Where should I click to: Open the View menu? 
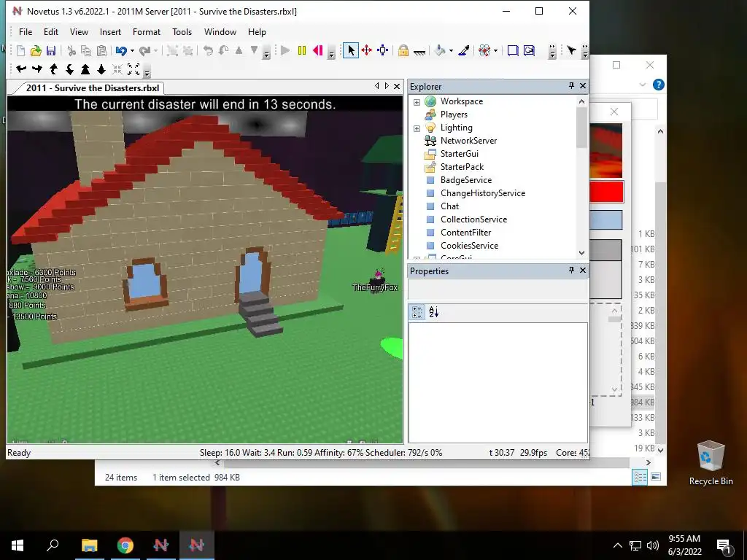tap(79, 32)
